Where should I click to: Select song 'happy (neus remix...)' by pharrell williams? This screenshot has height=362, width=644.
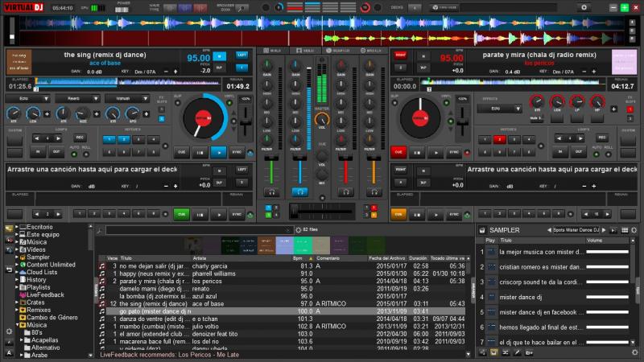(282, 274)
